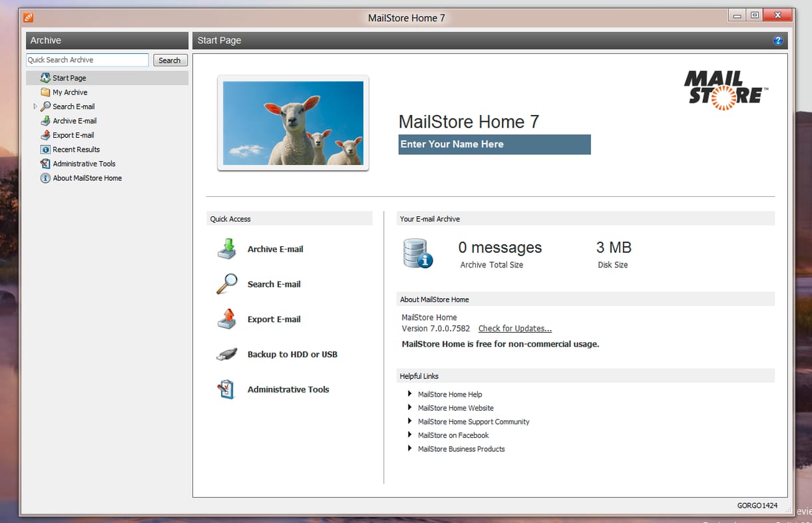Open My Archive in the sidebar
Viewport: 812px width, 523px height.
pyautogui.click(x=70, y=92)
